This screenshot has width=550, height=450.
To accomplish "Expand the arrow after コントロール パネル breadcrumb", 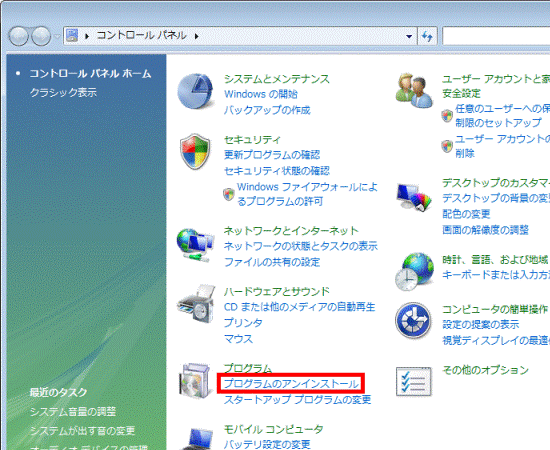I will 196,36.
